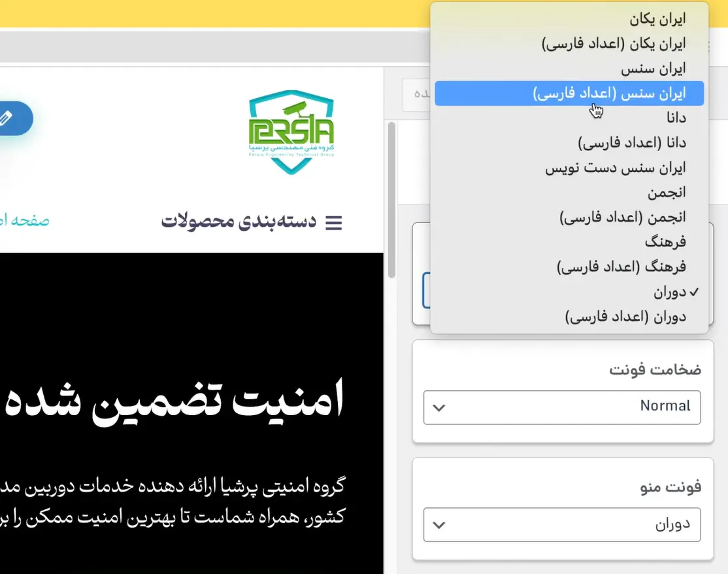This screenshot has width=728, height=574.
Task: Pick ایران سنس دست نویس handwriting font
Action: pos(616,167)
